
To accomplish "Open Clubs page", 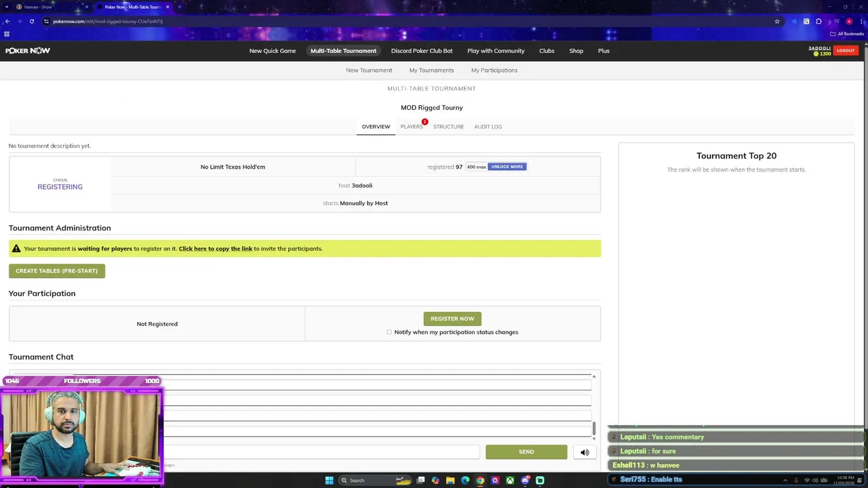I will pos(547,51).
